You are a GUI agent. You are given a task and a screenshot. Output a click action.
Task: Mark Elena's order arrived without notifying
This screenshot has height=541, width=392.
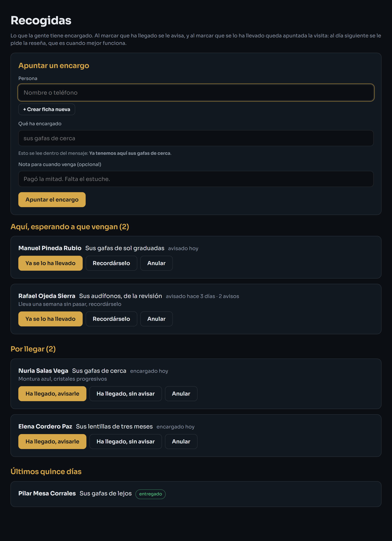(126, 442)
